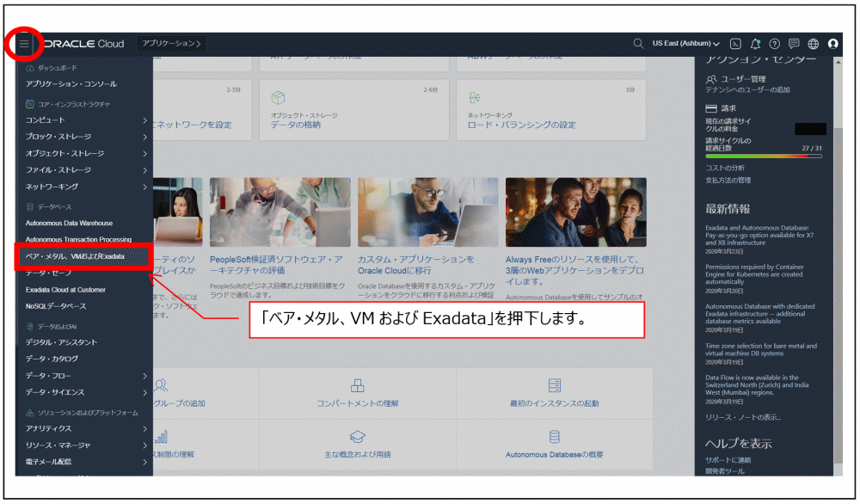The width and height of the screenshot is (860, 504).
Task: Open the US East (Ashburn) region dropdown
Action: [685, 43]
